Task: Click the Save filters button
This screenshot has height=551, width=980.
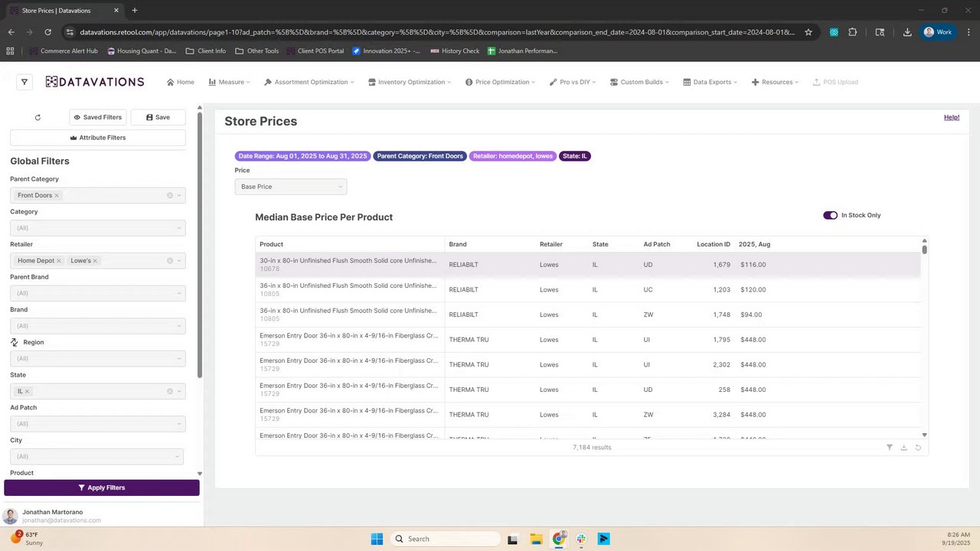Action: (158, 117)
